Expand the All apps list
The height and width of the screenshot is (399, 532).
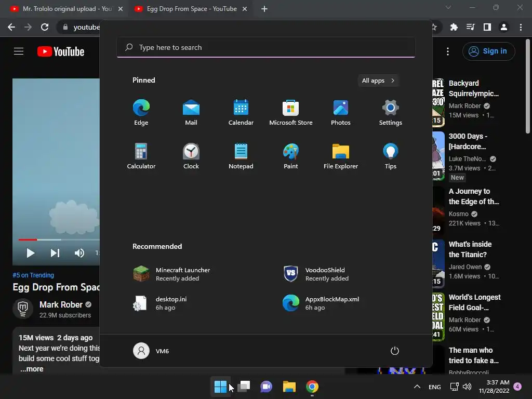378,81
